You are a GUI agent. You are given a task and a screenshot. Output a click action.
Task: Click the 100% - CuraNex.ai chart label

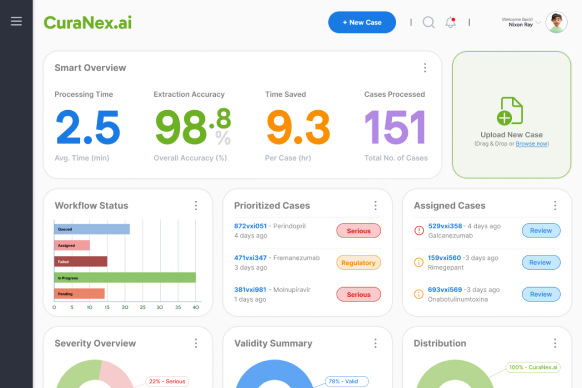[533, 367]
